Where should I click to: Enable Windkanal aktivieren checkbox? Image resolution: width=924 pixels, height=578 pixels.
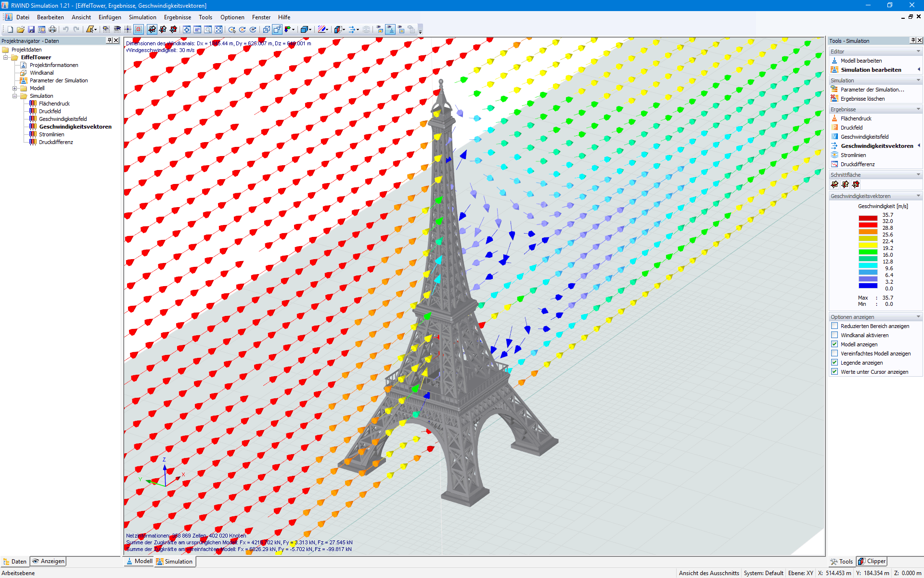tap(834, 335)
